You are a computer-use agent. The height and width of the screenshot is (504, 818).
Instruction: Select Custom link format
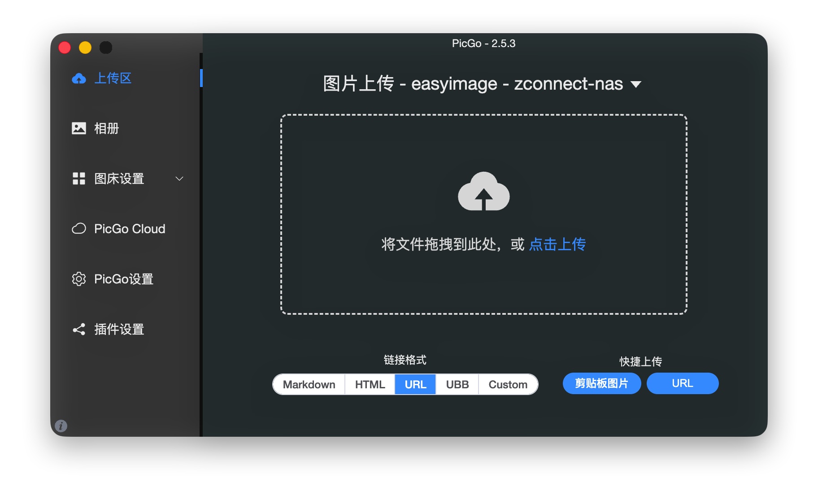click(x=508, y=384)
